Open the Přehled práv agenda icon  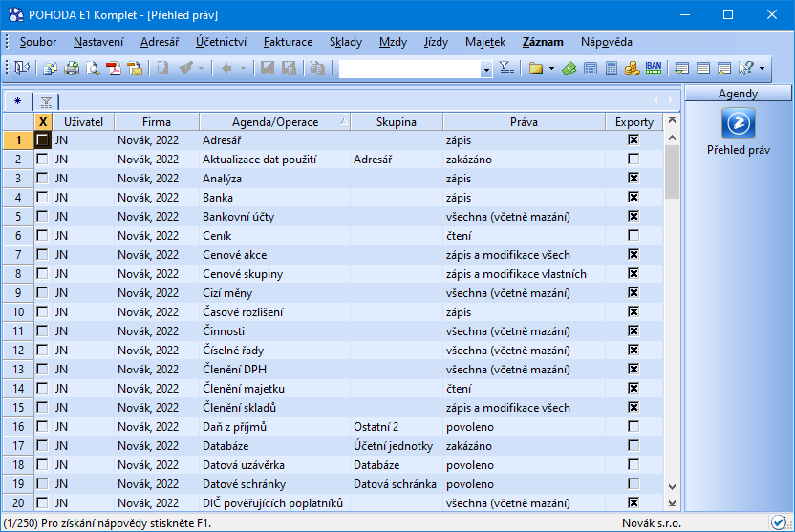click(x=738, y=122)
